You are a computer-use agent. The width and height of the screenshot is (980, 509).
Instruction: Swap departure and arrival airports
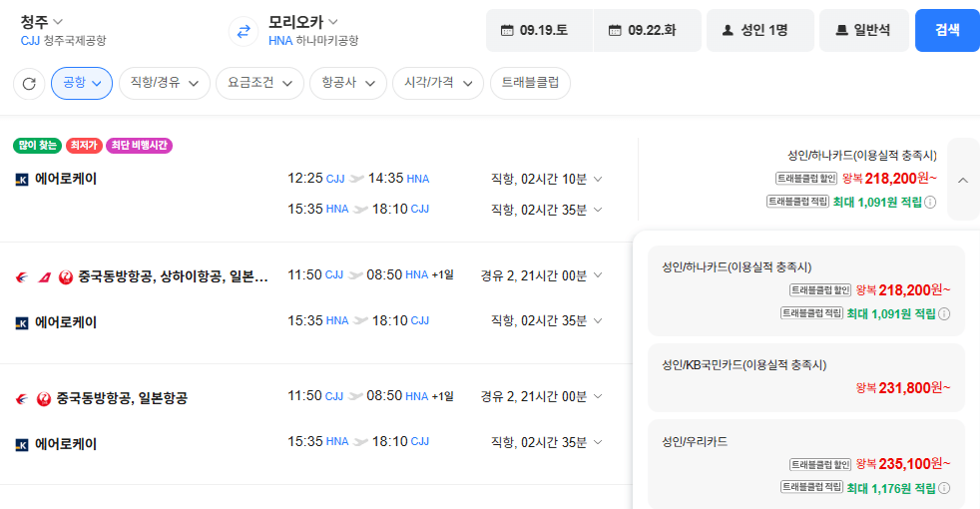244,31
